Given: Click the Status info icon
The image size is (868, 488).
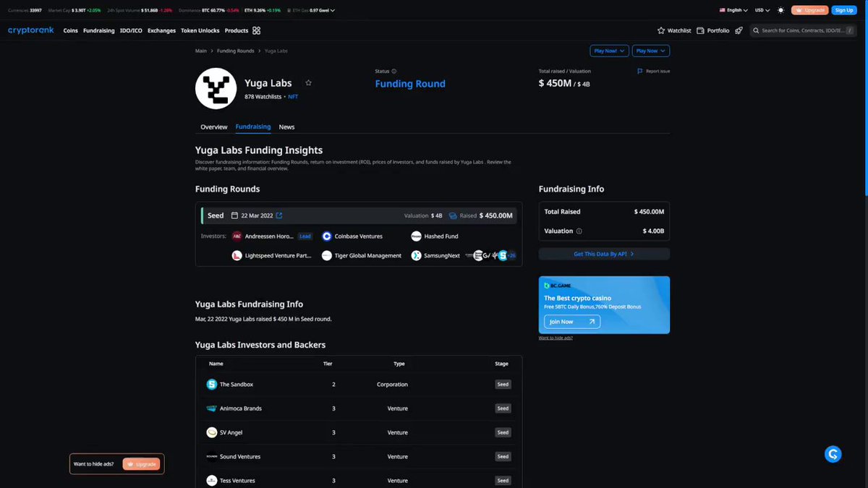Looking at the screenshot, I should tap(394, 71).
